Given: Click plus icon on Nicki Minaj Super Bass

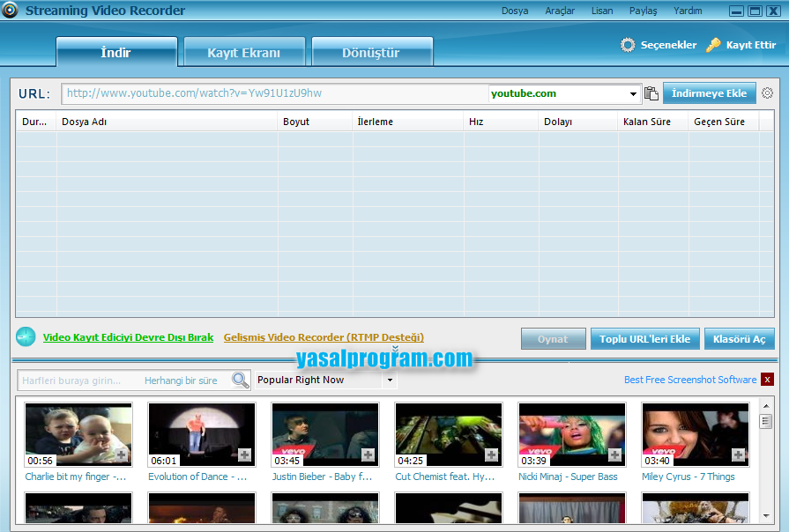Looking at the screenshot, I should [614, 454].
